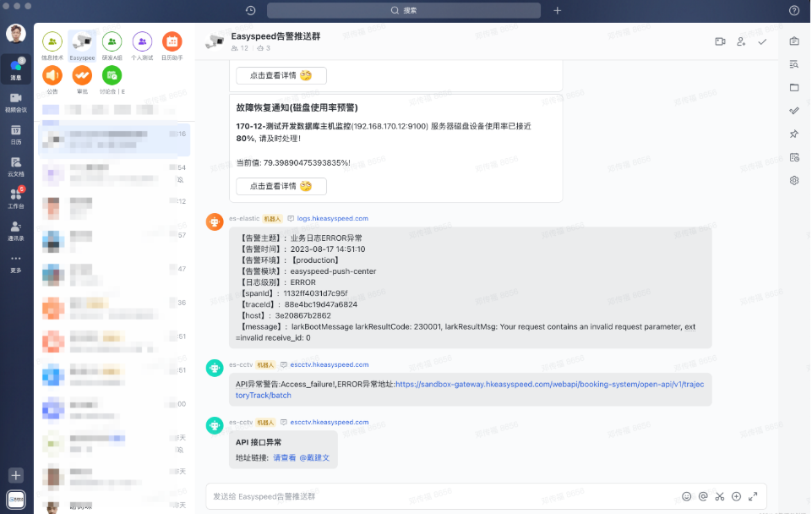Viewport: 812px width, 514px height.
Task: Open 信息技术 pinned group shortcut
Action: tap(52, 46)
